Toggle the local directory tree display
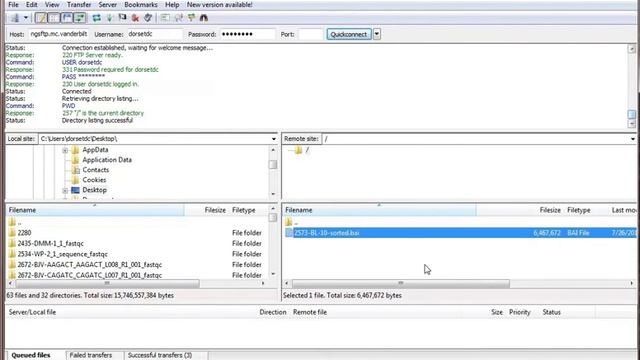Viewport: 640px width, 360px height. [x=53, y=18]
